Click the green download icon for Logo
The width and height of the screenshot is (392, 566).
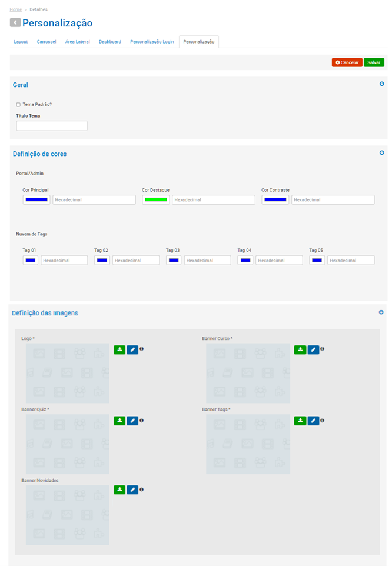coord(119,349)
